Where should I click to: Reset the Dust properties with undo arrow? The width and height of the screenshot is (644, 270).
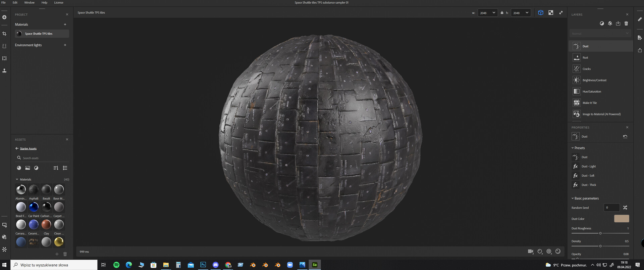point(625,137)
